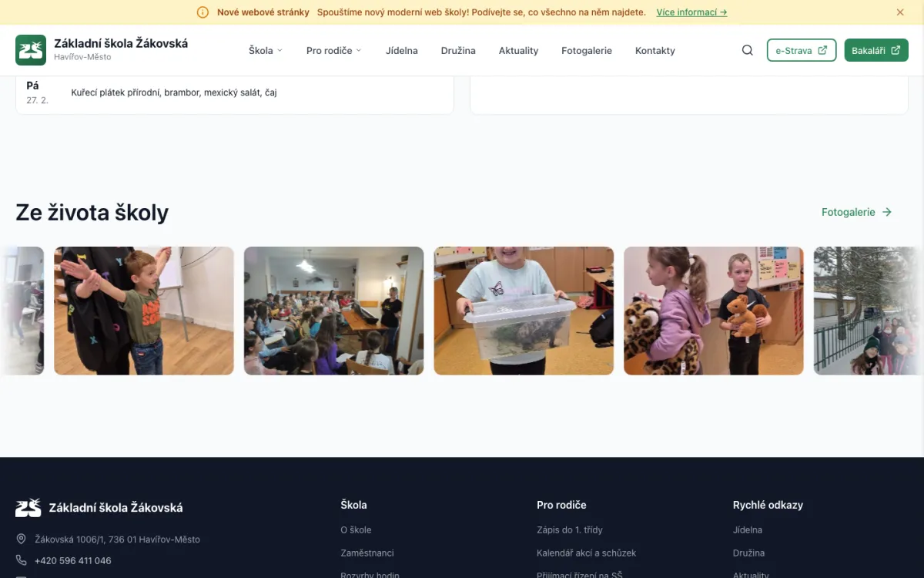Click the phone icon in the footer
The image size is (924, 578).
(x=22, y=560)
